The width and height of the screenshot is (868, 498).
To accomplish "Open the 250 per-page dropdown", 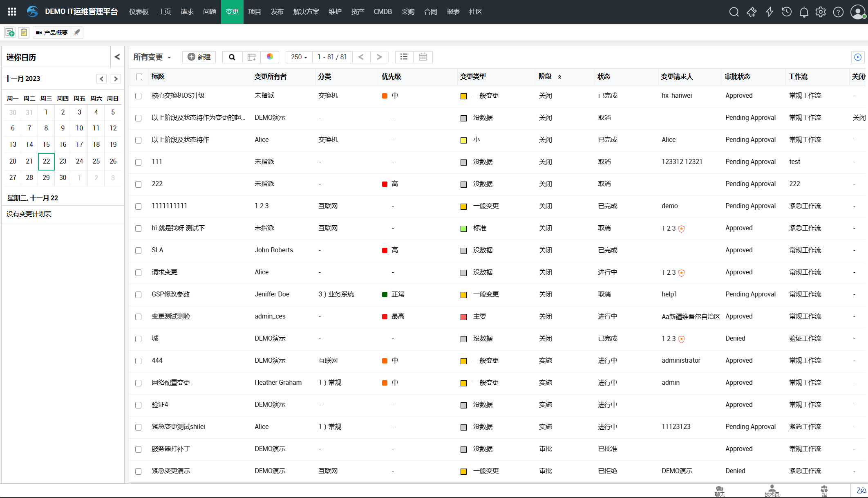I will coord(299,57).
